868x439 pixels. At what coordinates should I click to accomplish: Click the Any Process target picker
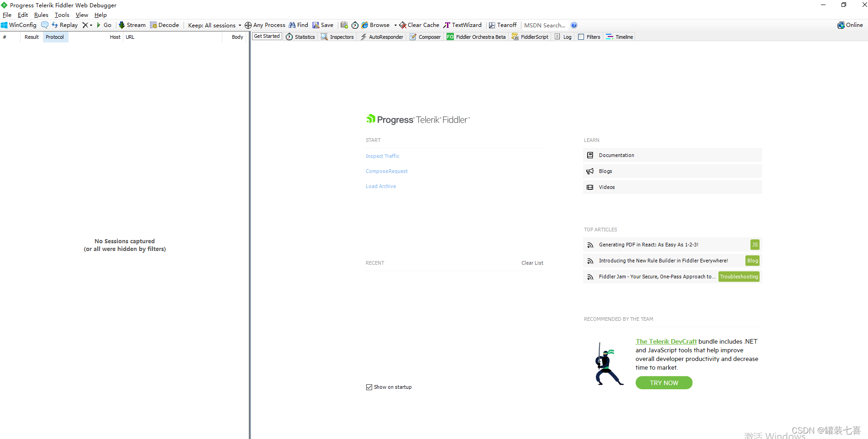[265, 25]
